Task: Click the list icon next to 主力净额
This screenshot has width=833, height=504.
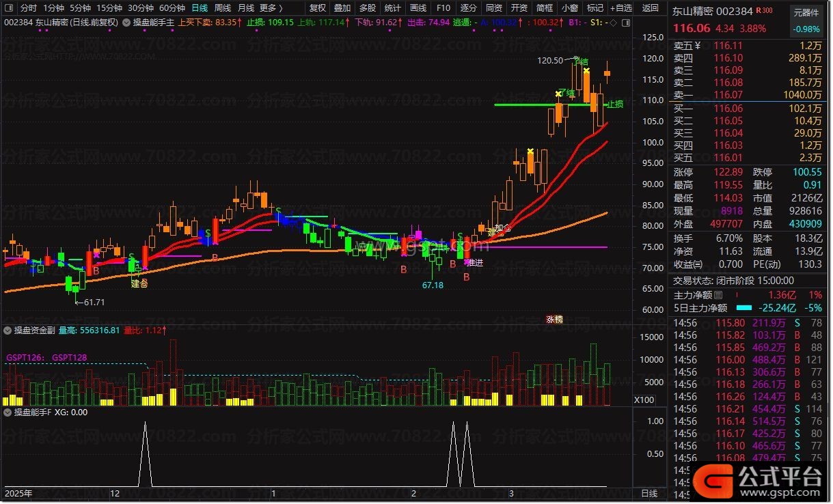Action: 718,295
